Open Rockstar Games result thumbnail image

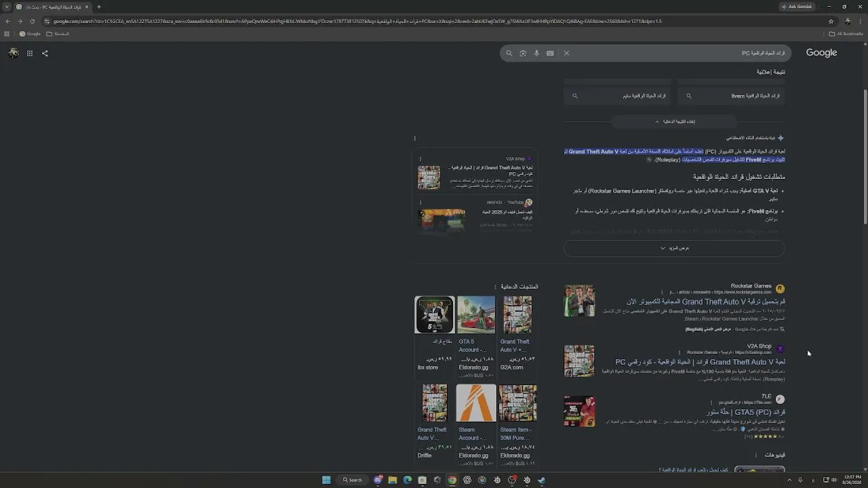click(579, 301)
